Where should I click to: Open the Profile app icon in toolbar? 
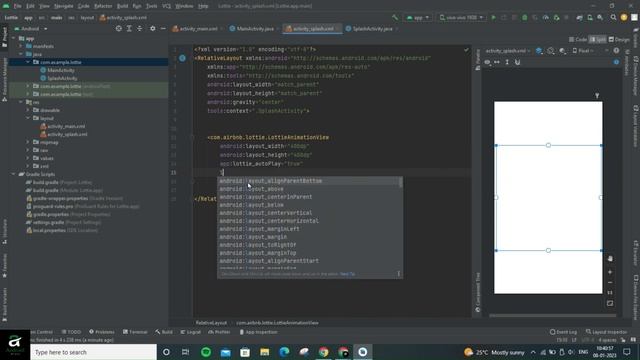(546, 18)
